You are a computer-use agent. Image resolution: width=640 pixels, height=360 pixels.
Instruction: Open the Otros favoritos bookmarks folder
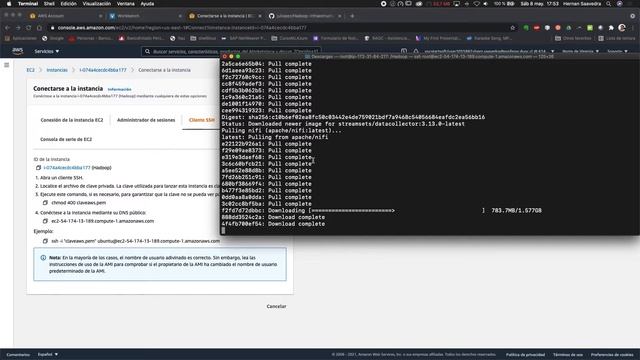click(573, 38)
